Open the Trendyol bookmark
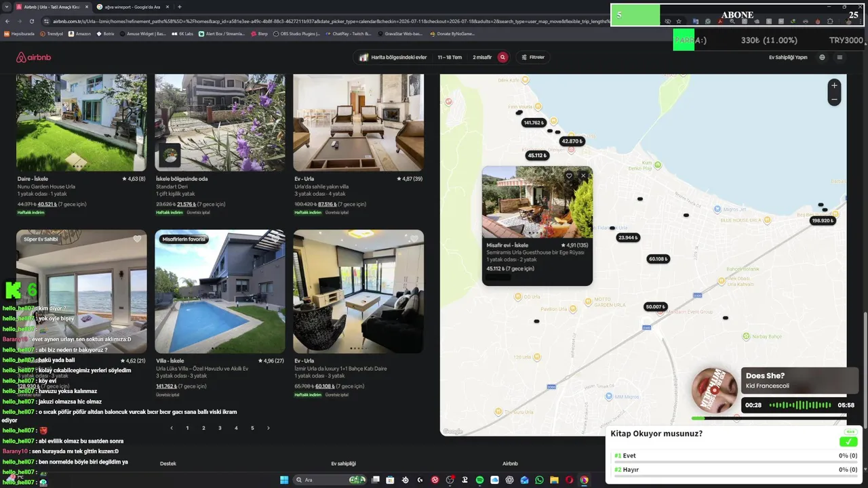868x488 pixels. pos(52,33)
